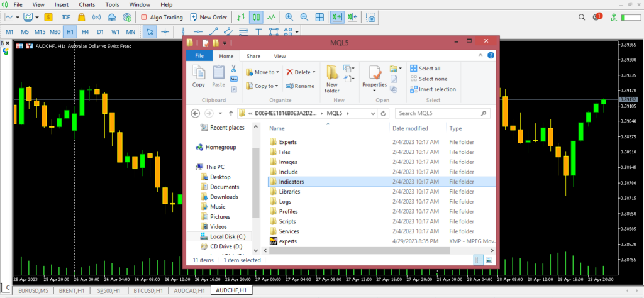Switch to the line chart view

[x=271, y=17]
